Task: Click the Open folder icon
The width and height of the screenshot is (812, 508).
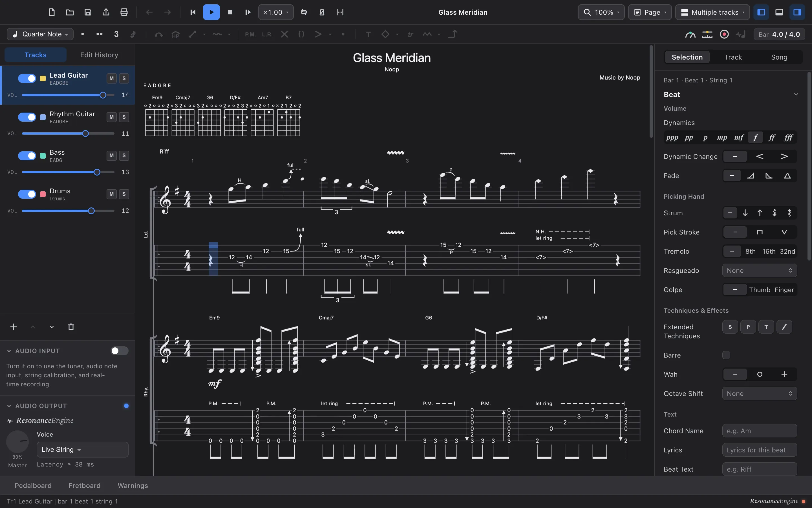Action: [x=70, y=12]
